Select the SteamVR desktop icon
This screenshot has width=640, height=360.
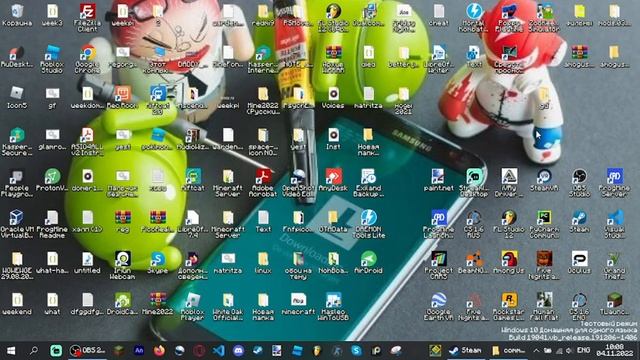point(544,180)
